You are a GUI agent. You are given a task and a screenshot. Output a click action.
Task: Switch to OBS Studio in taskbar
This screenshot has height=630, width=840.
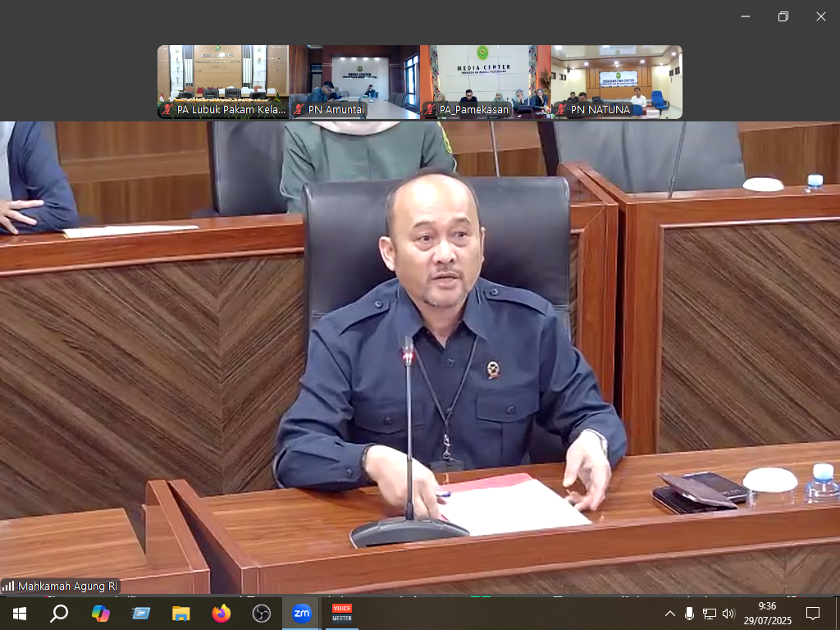pos(261,613)
